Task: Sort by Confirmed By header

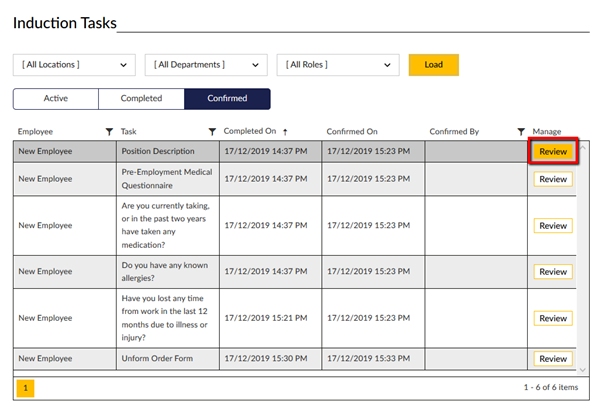Action: [x=454, y=132]
